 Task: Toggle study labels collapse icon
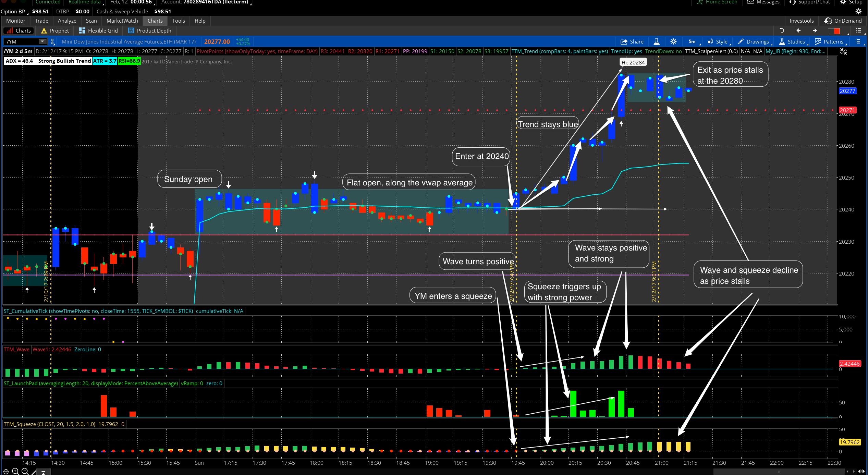843,51
